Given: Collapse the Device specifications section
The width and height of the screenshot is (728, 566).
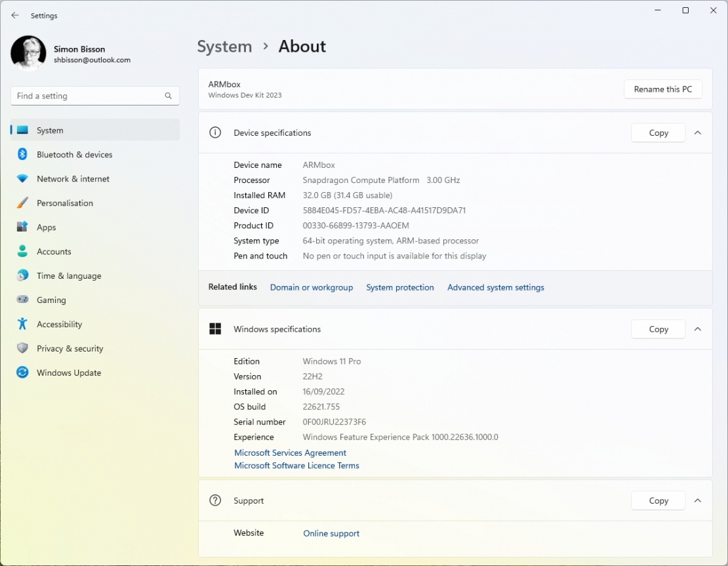Looking at the screenshot, I should 698,132.
